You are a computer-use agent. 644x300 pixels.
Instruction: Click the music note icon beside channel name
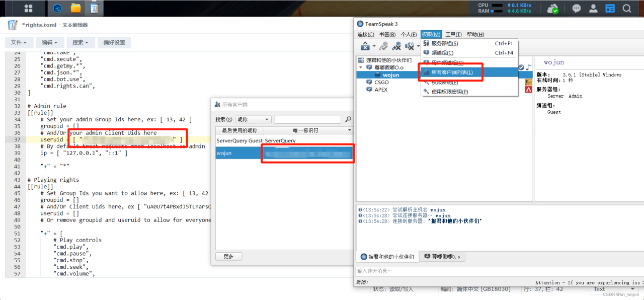tap(530, 66)
